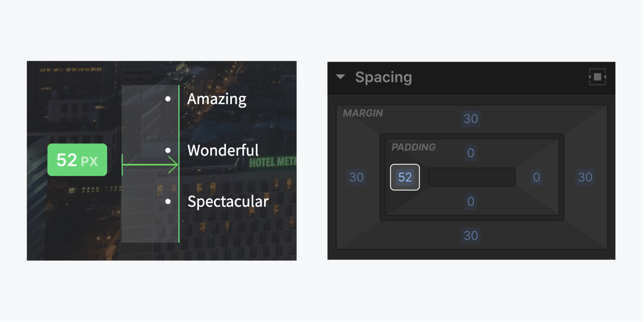Open the bottom padding field showing 0

point(470,202)
